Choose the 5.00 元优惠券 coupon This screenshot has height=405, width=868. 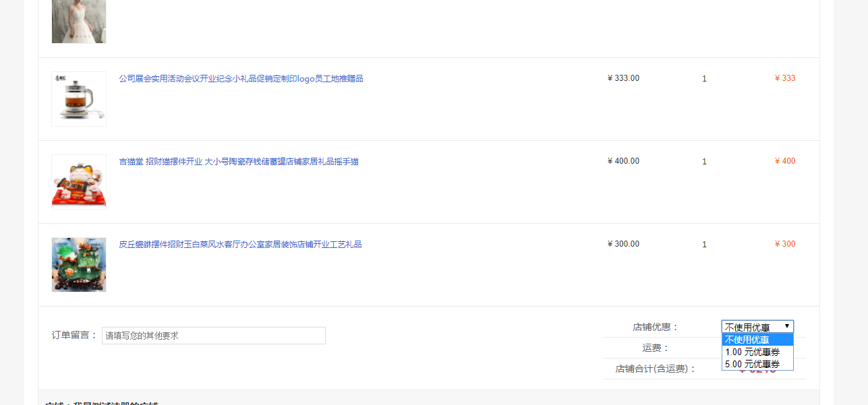(x=757, y=364)
